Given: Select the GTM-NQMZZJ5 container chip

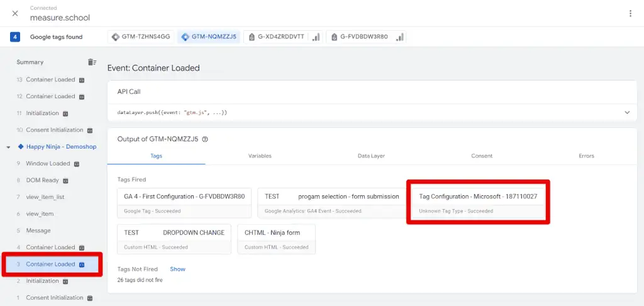Looking at the screenshot, I should point(209,37).
